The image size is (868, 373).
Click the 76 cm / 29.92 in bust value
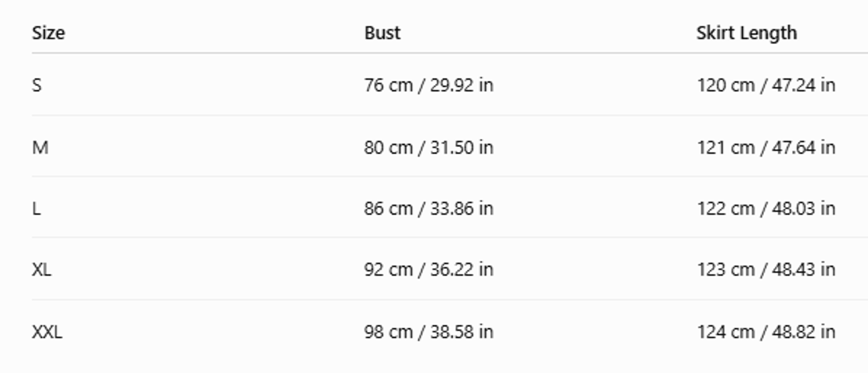point(429,85)
